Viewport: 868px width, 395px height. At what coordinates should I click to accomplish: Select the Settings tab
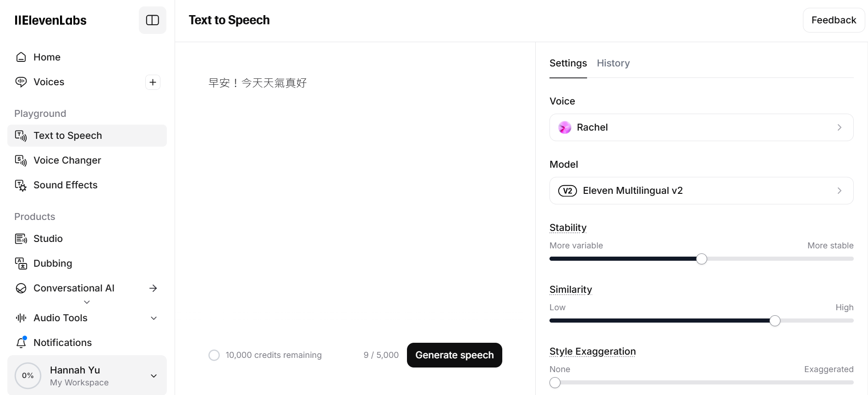click(568, 63)
